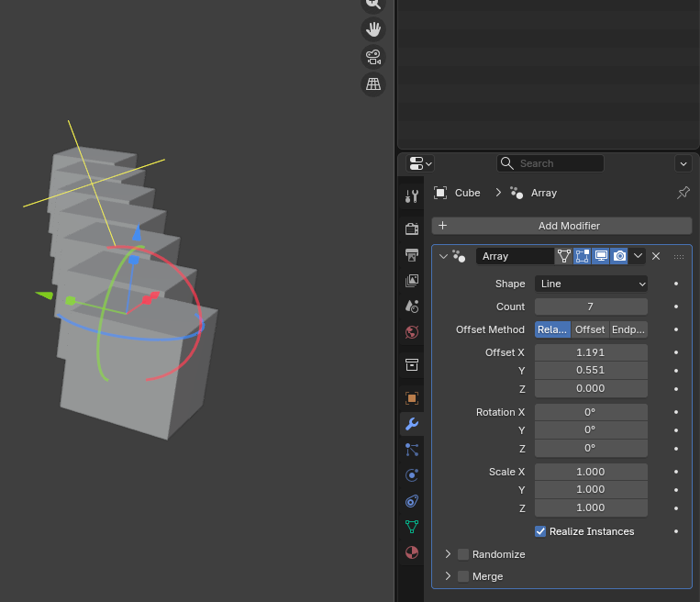Grab the Array modifier drag handle
Screen dimensions: 700x602
[679, 257]
